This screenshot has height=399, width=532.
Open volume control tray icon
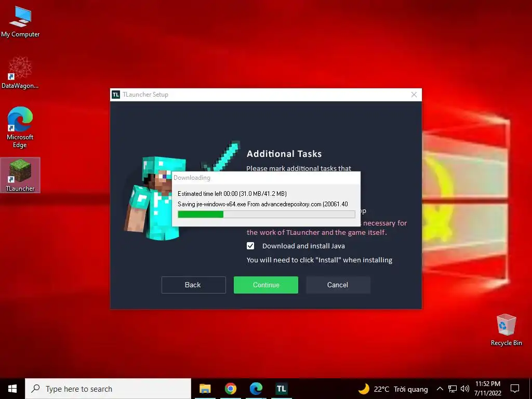coord(465,389)
